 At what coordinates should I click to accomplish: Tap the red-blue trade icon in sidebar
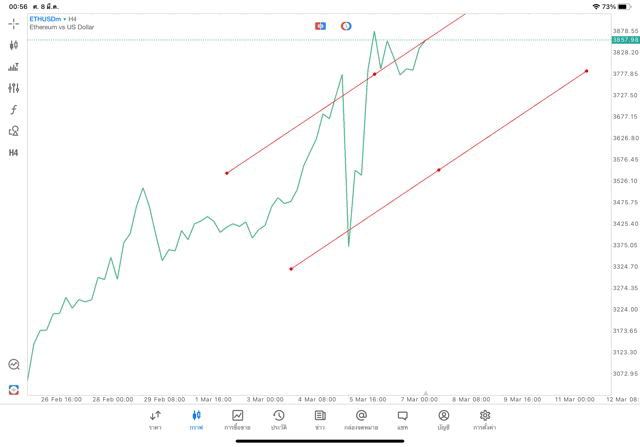tap(14, 389)
